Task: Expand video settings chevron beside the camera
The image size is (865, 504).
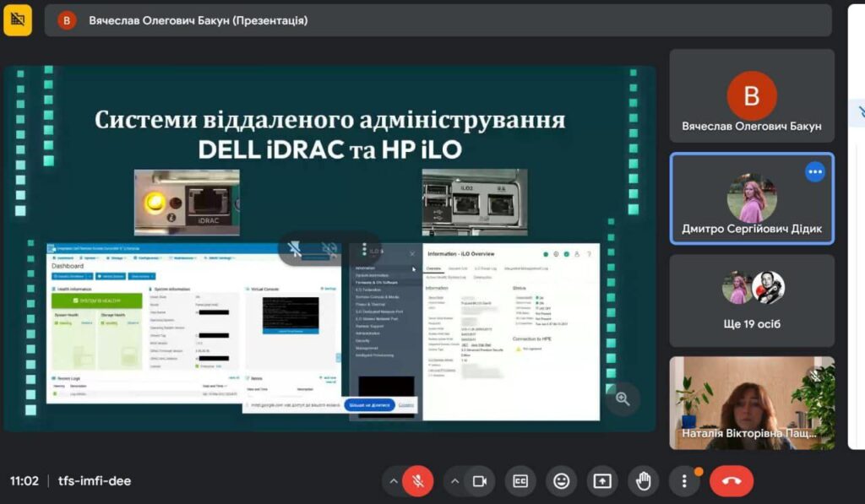Action: click(454, 480)
